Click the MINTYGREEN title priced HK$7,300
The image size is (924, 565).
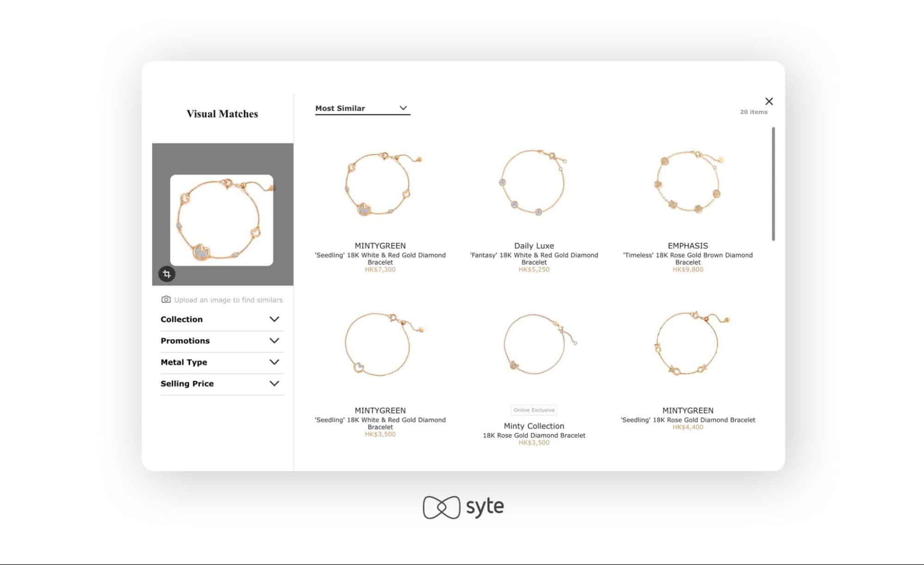[380, 246]
